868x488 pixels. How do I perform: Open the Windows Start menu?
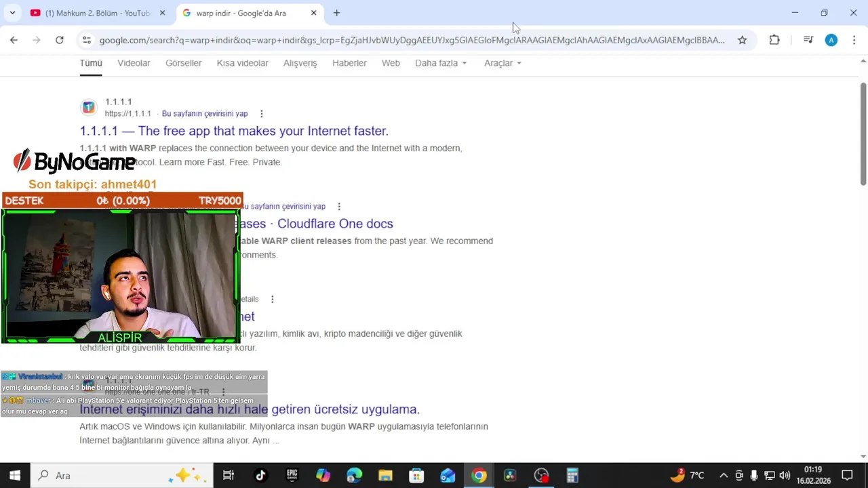(x=15, y=475)
